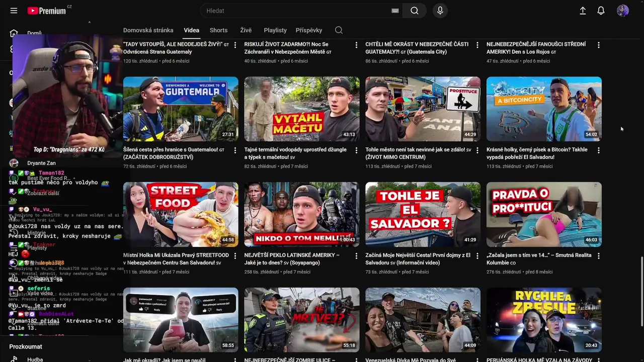Open the 'JE MRTVEJ?' thumbnail
This screenshot has height=362, width=644.
pyautogui.click(x=302, y=320)
